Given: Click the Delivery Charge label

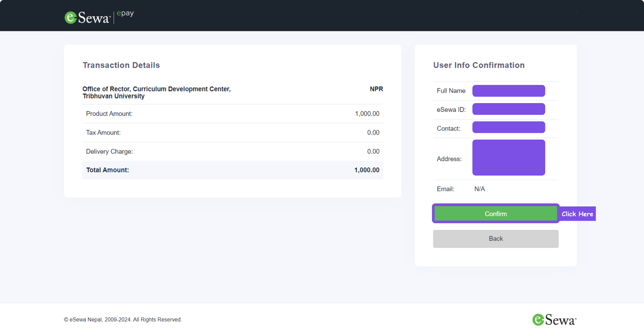Looking at the screenshot, I should coord(109,151).
